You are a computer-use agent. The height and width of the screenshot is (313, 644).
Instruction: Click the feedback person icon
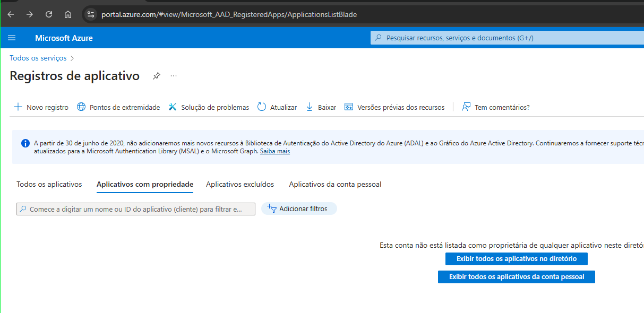pos(466,107)
